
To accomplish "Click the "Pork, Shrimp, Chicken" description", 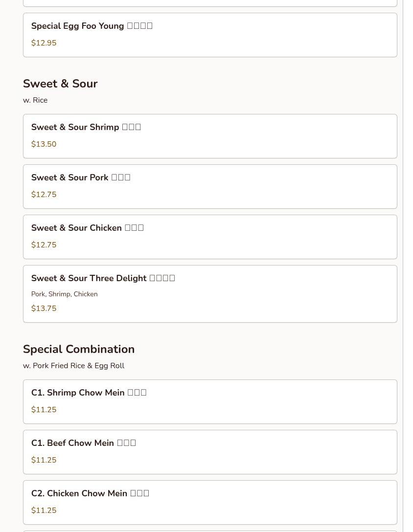I will coord(65,294).
